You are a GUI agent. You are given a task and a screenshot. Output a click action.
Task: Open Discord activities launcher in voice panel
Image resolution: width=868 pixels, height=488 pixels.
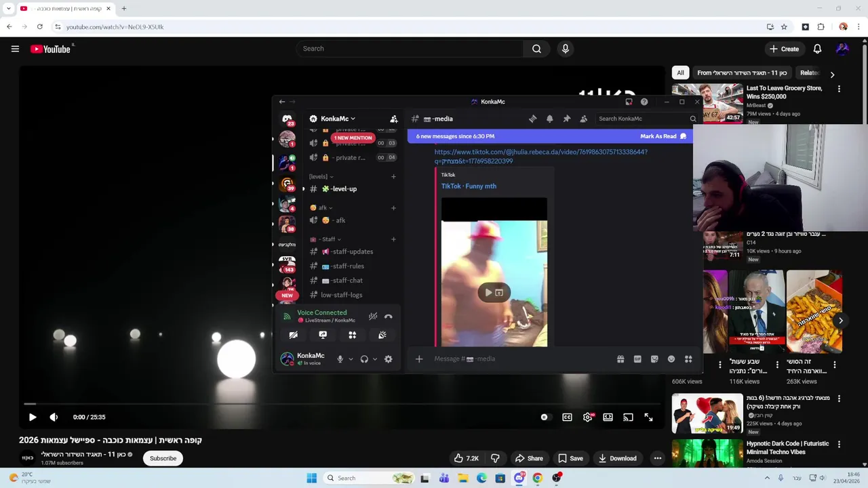pos(352,335)
